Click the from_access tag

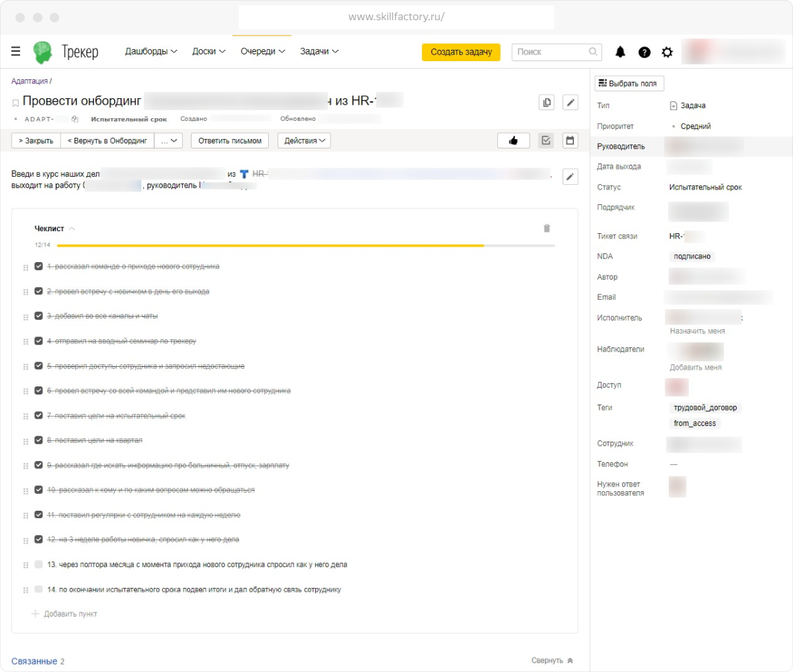[694, 423]
